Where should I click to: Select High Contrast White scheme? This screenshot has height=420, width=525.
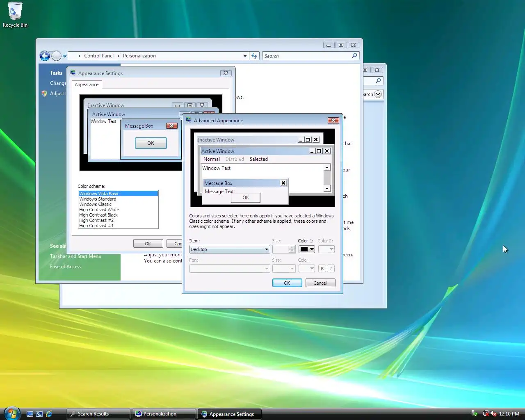point(118,210)
